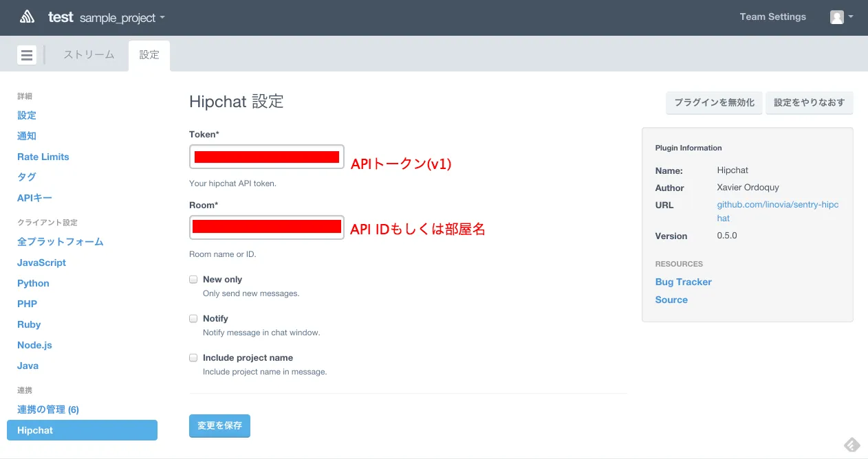Open the hamburger navigation menu
Screen dimensions: 868x459
pos(26,54)
